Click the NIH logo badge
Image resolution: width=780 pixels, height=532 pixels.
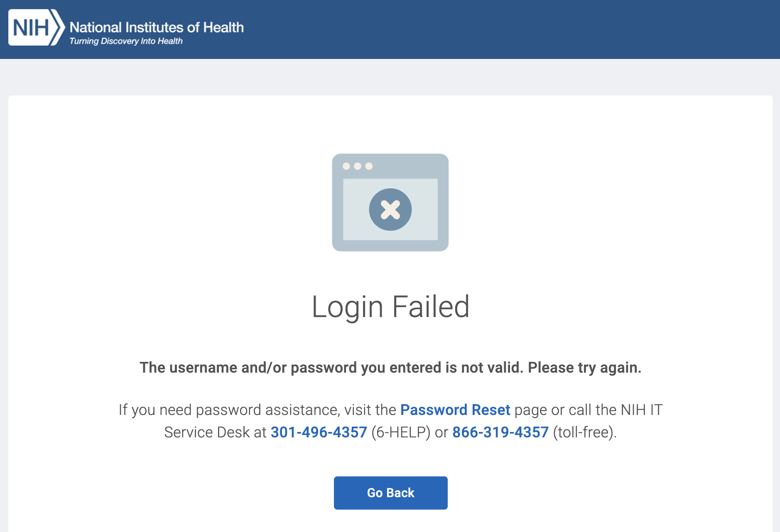(x=37, y=27)
